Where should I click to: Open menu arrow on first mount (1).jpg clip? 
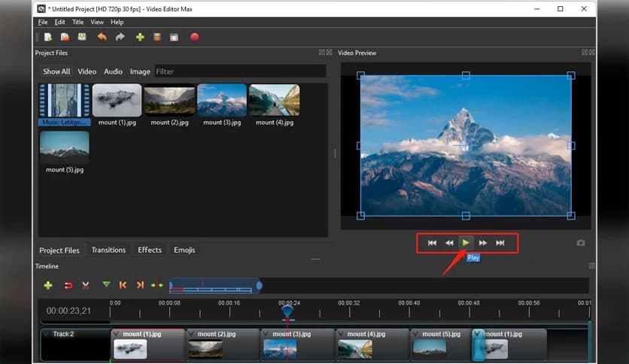click(x=117, y=334)
